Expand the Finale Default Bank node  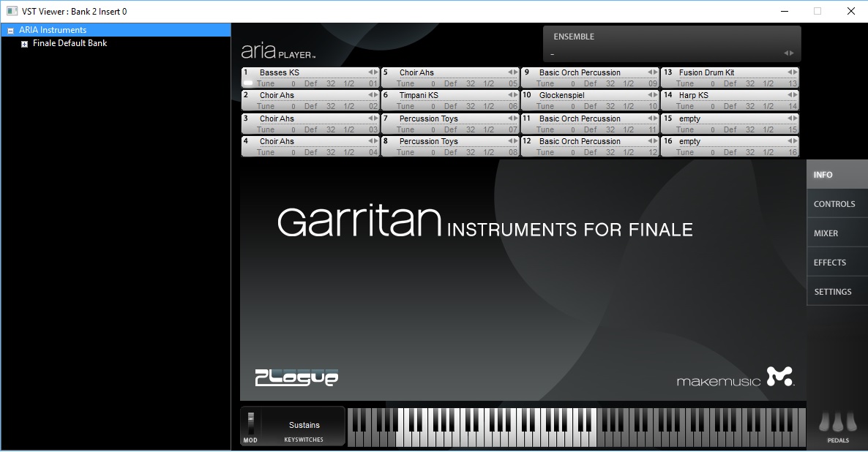(x=24, y=44)
